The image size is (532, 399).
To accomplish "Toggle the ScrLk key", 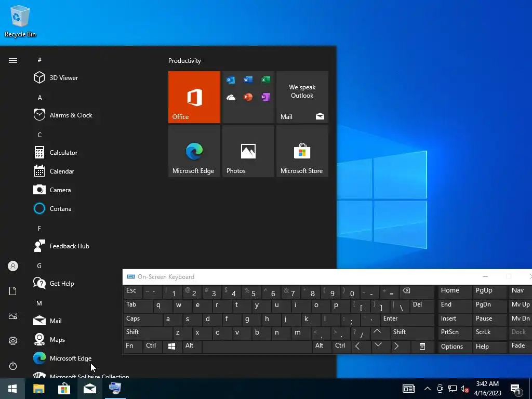I will (x=489, y=332).
